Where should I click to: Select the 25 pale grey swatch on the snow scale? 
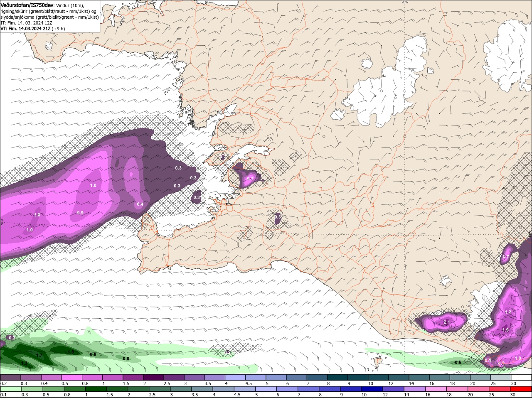501,377
